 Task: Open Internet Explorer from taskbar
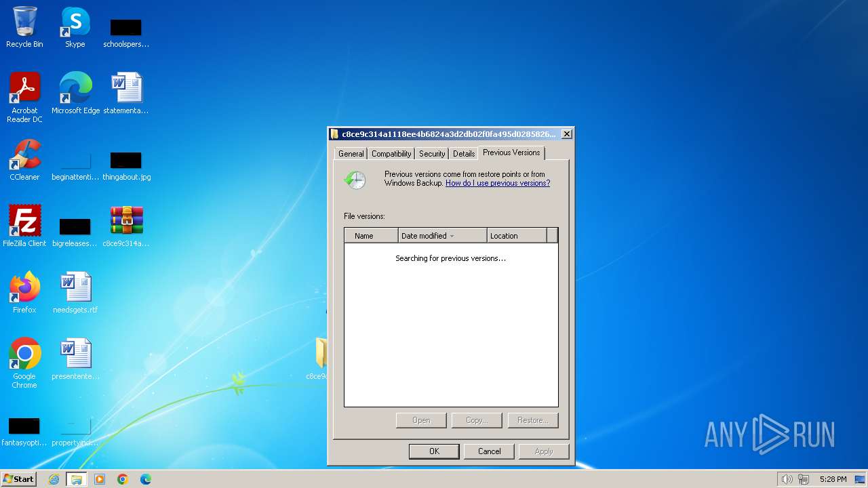pyautogui.click(x=54, y=479)
